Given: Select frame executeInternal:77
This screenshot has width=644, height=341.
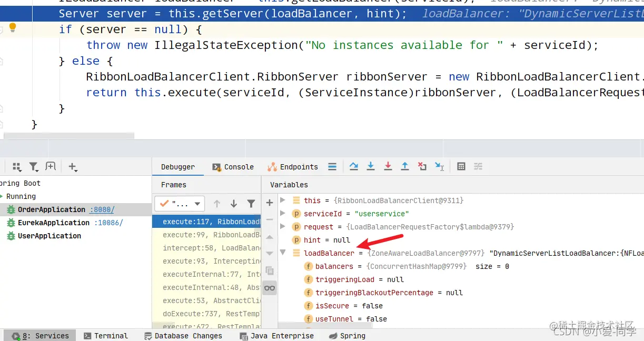Looking at the screenshot, I should coord(206,274).
